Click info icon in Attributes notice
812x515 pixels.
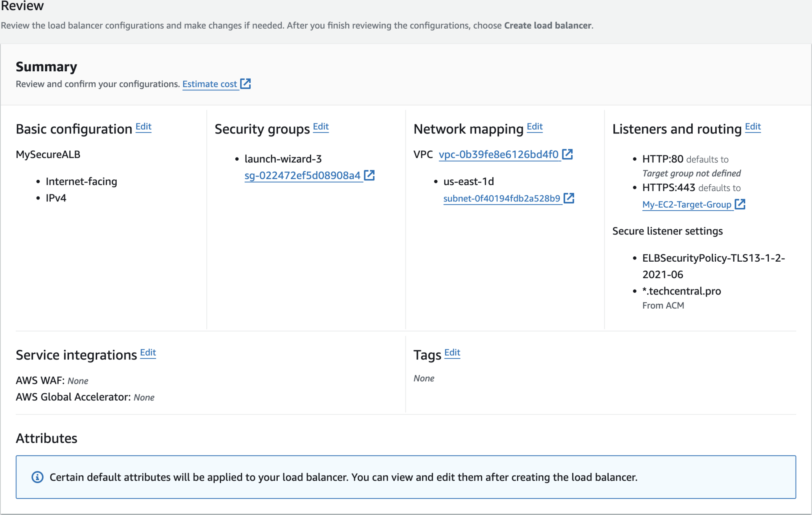37,477
